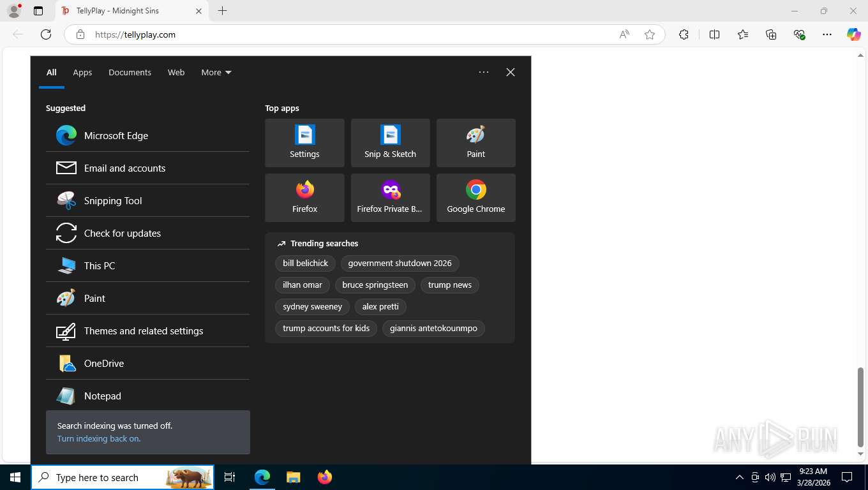Launch Firefox Private Browsing tile
Screen dimensions: 868x490
pyautogui.click(x=390, y=198)
